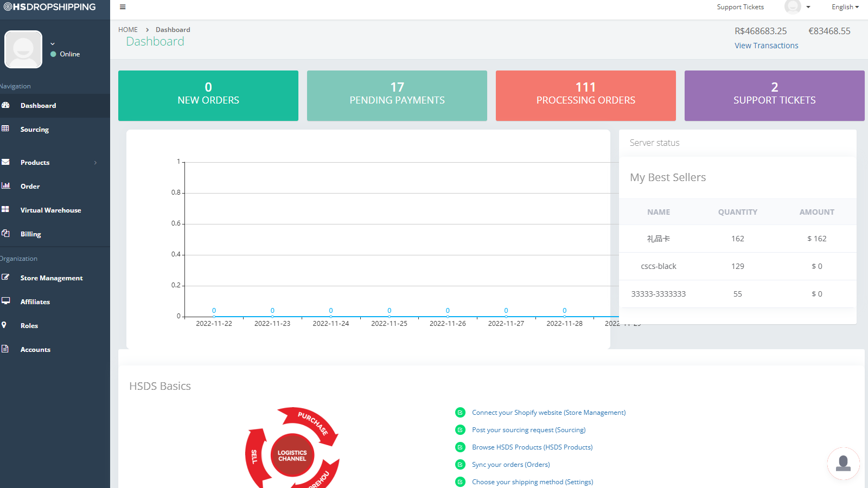
Task: Open the Sourcing sidebar icon
Action: (x=5, y=129)
